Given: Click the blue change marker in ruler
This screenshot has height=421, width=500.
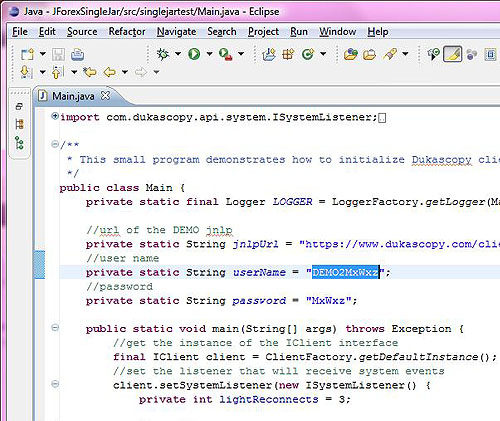Looking at the screenshot, I should point(39,265).
